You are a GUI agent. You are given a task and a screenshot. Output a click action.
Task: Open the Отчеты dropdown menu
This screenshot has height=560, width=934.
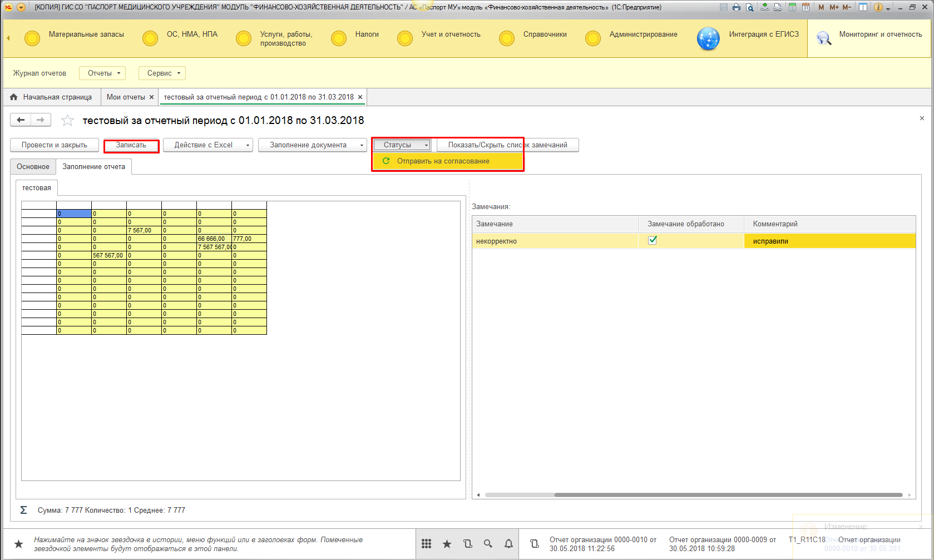[102, 73]
